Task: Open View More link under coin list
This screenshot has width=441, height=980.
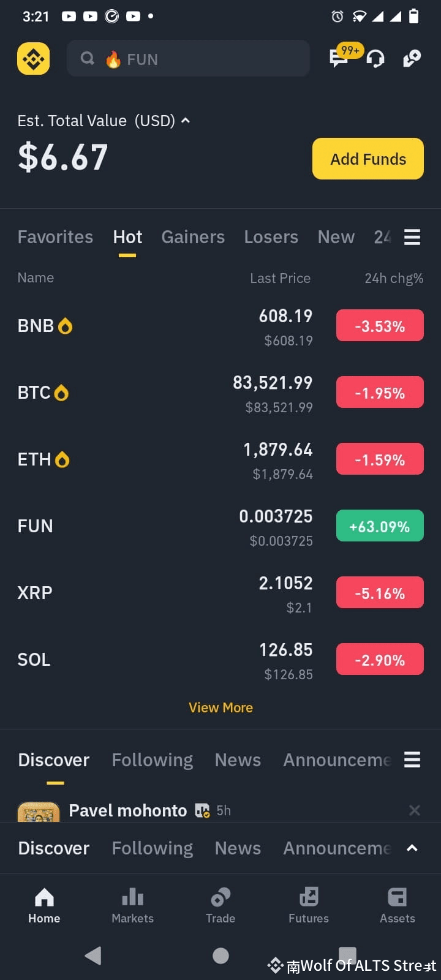Action: [221, 707]
